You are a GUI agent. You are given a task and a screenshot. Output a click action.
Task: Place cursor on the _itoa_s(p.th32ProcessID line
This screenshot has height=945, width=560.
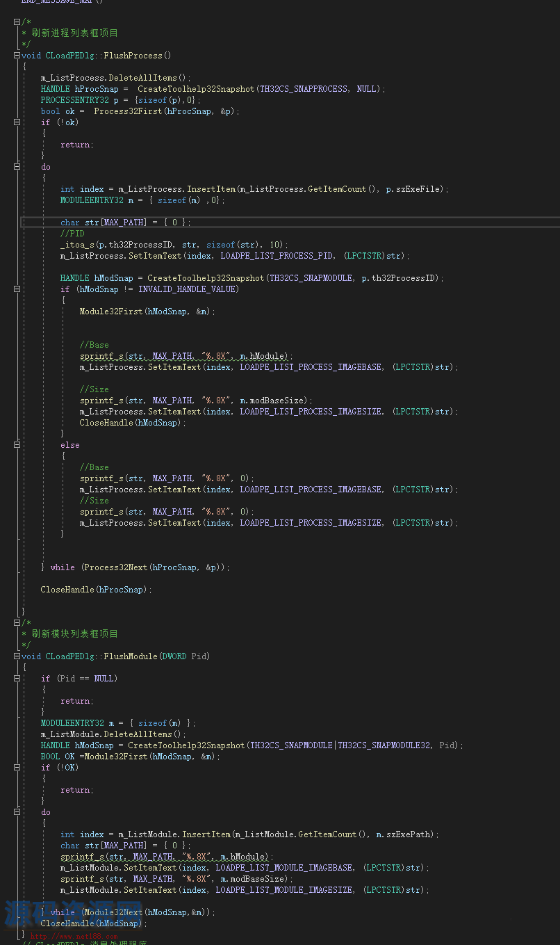[x=174, y=245]
